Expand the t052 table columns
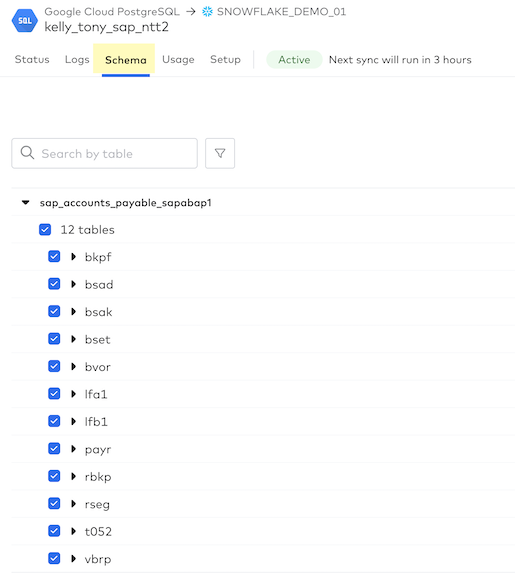Screen dimensions: 515x575 pyautogui.click(x=73, y=531)
